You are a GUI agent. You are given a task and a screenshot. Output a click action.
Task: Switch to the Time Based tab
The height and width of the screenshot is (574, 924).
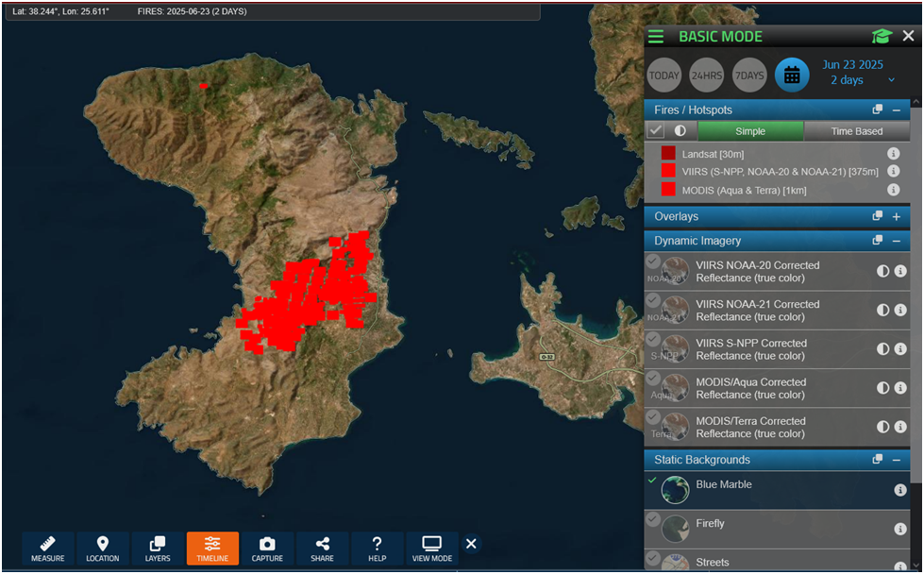pyautogui.click(x=856, y=131)
